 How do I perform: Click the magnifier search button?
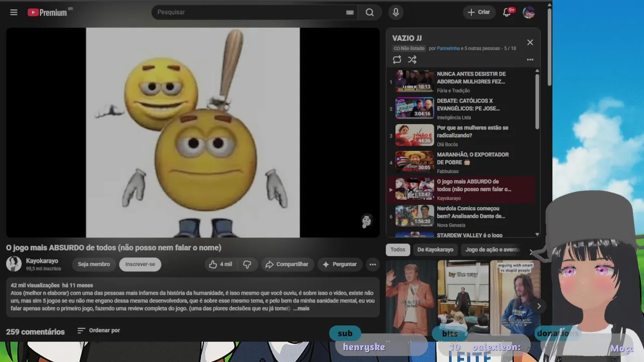click(x=370, y=13)
